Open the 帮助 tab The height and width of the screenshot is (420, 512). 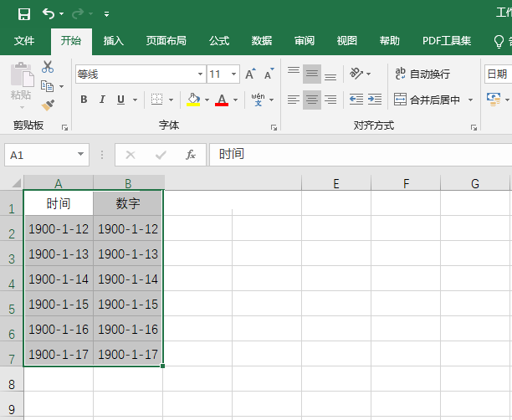[389, 40]
